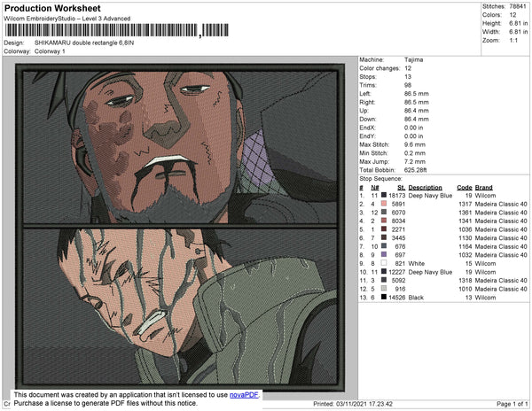Click the 'Code' column header
This screenshot has width=532, height=411.
[x=464, y=188]
